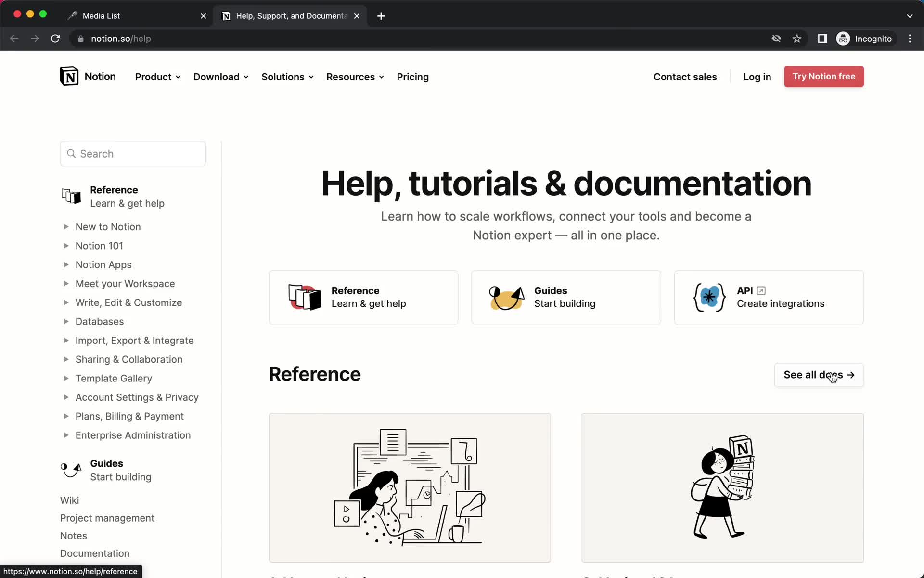This screenshot has height=578, width=924.
Task: Click the eye-slash tracking icon in address bar
Action: 776,39
